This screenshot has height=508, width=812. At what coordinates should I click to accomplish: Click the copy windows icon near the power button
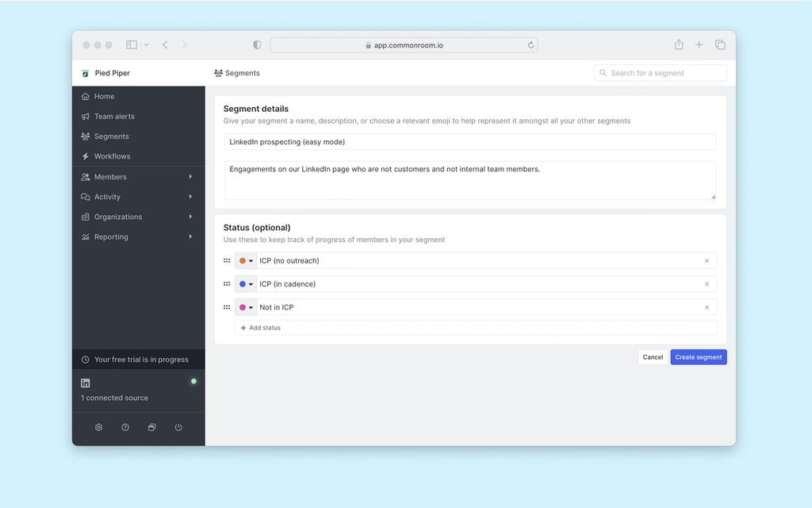point(151,427)
